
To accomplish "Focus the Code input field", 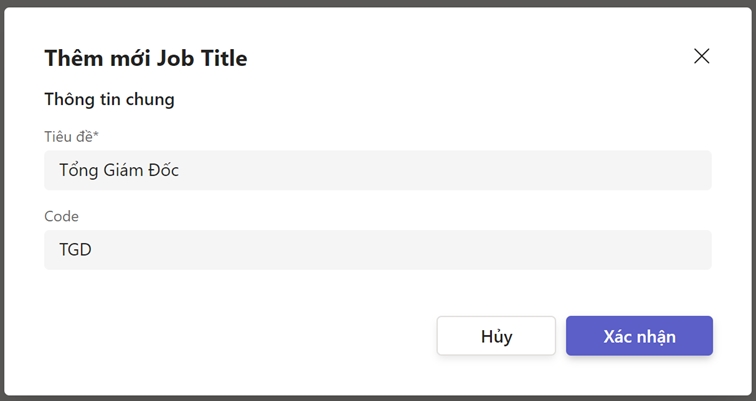I will click(378, 250).
